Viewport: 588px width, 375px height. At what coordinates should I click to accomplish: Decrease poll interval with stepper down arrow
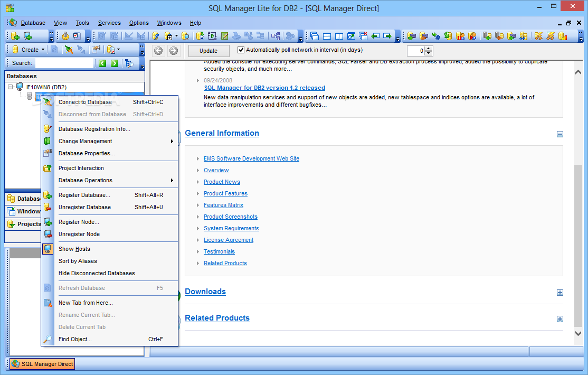point(429,53)
